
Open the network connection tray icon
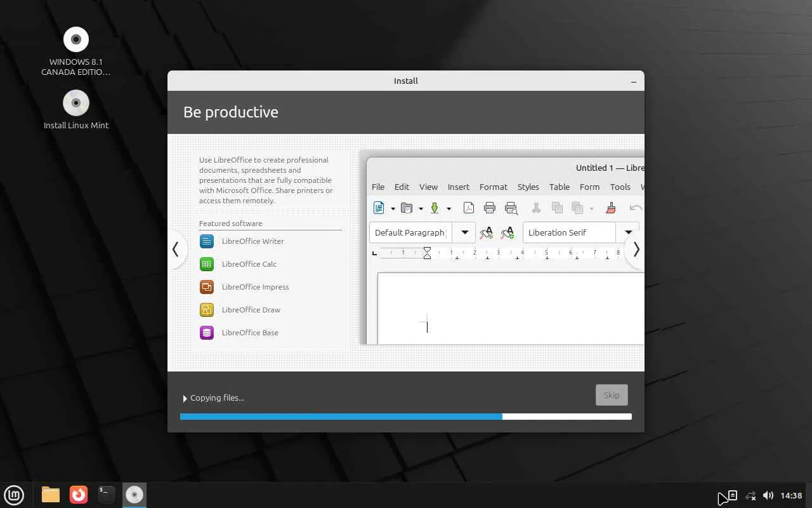coord(750,495)
